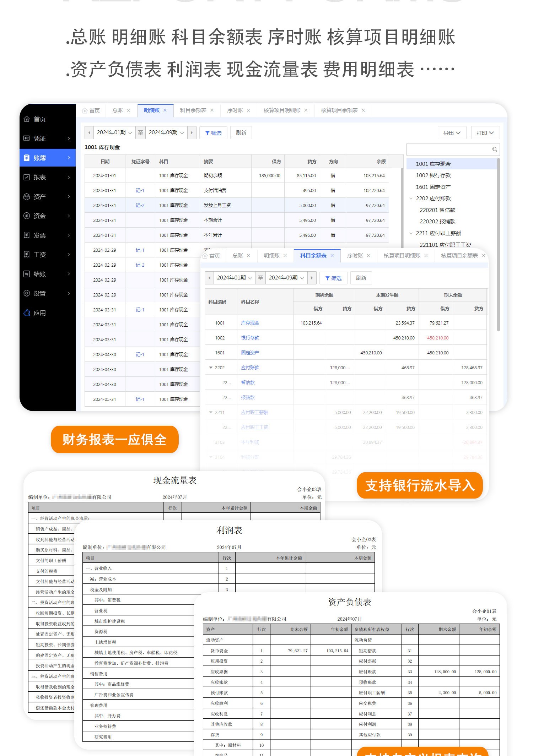This screenshot has height=756, width=533.
Task: Collapse the 2211 应付职工薪酬 tree node
Action: [411, 233]
